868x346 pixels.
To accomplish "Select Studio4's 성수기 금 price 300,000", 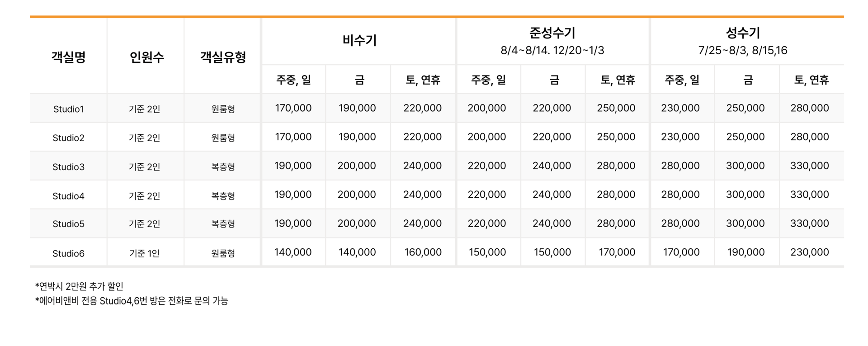I will pos(745,194).
